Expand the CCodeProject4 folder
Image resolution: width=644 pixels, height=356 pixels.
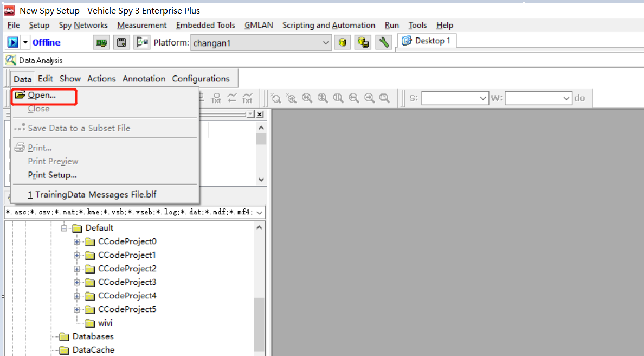77,296
